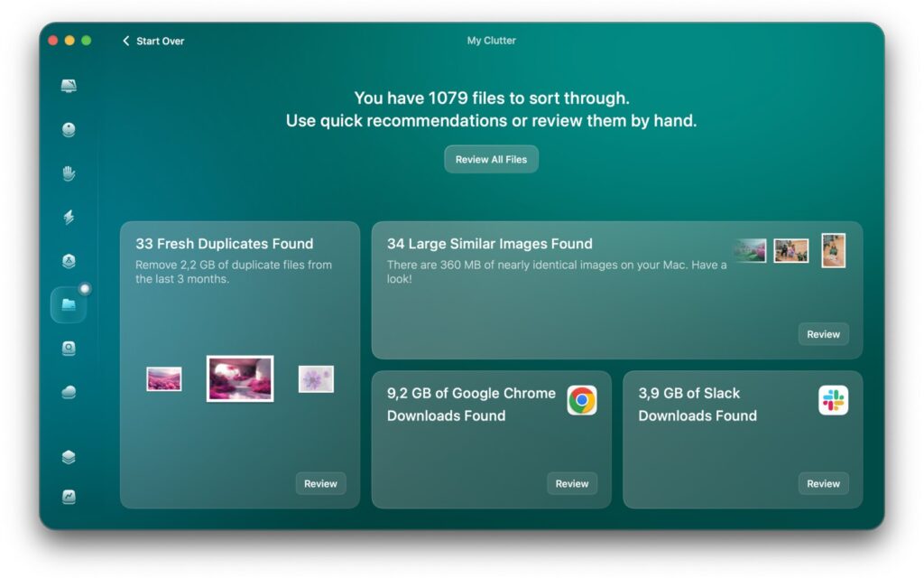The height and width of the screenshot is (578, 924).
Task: Select the purple flower duplicate thumbnail
Action: tap(316, 378)
